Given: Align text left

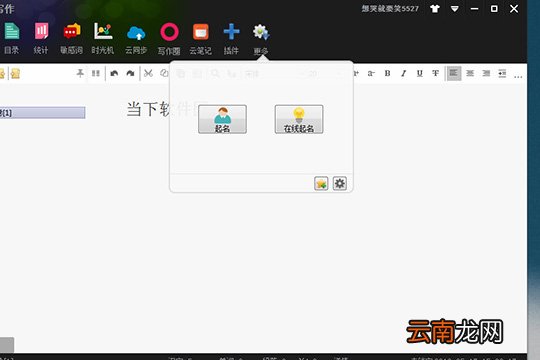Looking at the screenshot, I should [454, 73].
